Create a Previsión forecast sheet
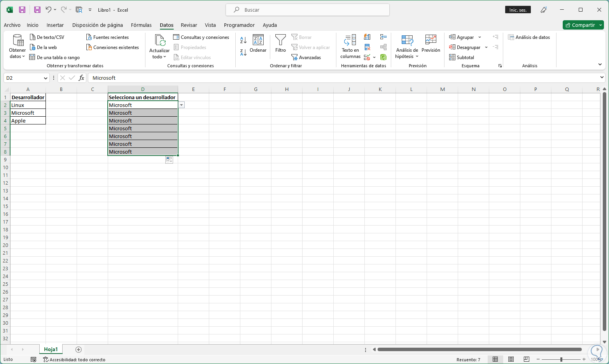 click(431, 44)
